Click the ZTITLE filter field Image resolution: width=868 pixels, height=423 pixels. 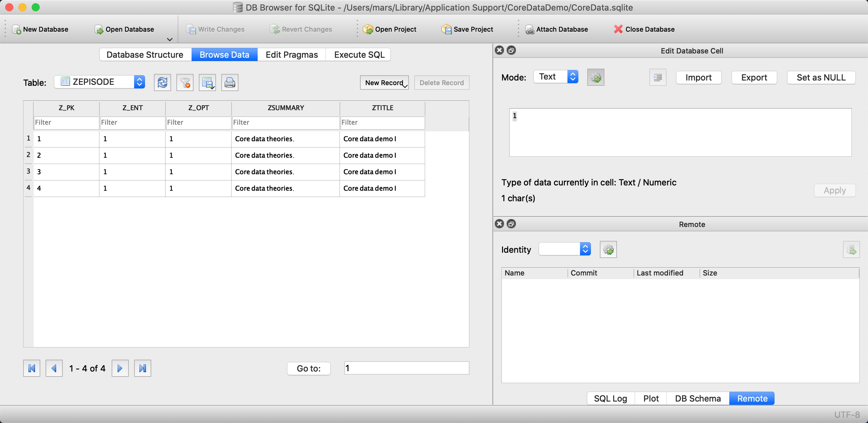(x=382, y=123)
